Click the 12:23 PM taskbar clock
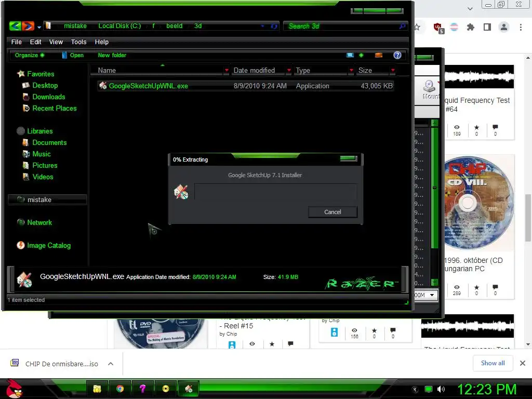 [487, 389]
